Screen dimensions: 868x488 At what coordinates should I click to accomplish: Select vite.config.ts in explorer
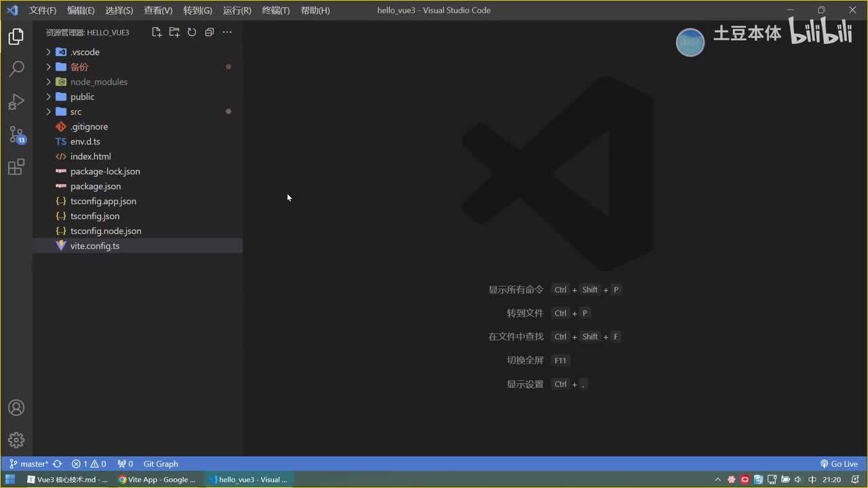click(x=137, y=245)
